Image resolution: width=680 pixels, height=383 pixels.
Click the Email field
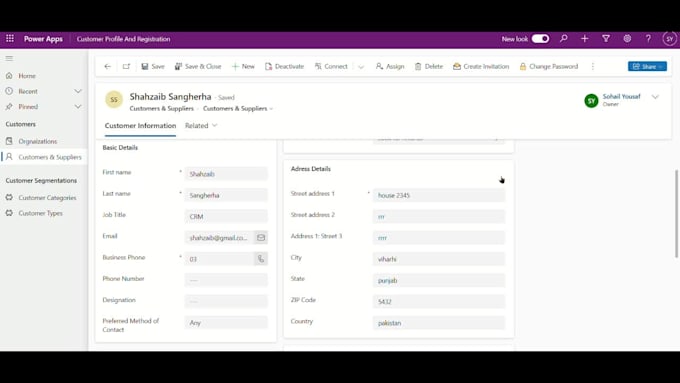219,238
